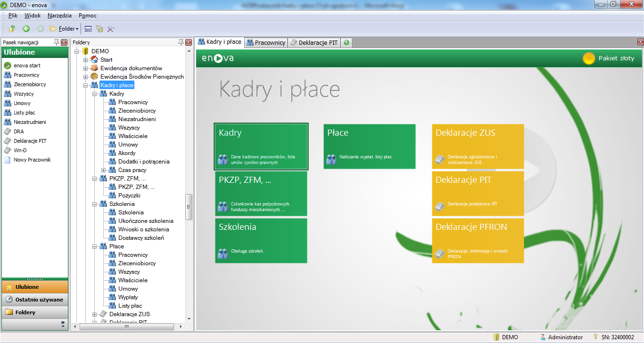
Task: Switch to the Deklaracje PIT tab
Action: click(x=314, y=42)
